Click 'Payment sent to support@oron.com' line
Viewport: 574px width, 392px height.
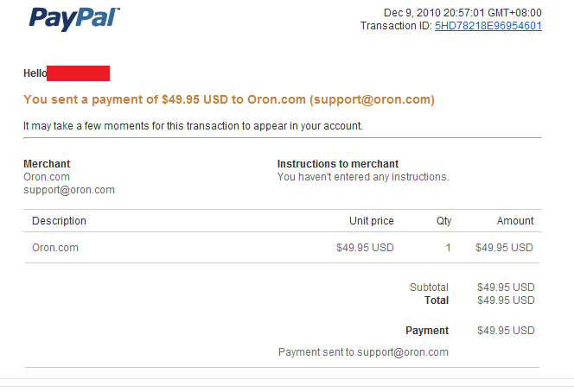coord(363,352)
